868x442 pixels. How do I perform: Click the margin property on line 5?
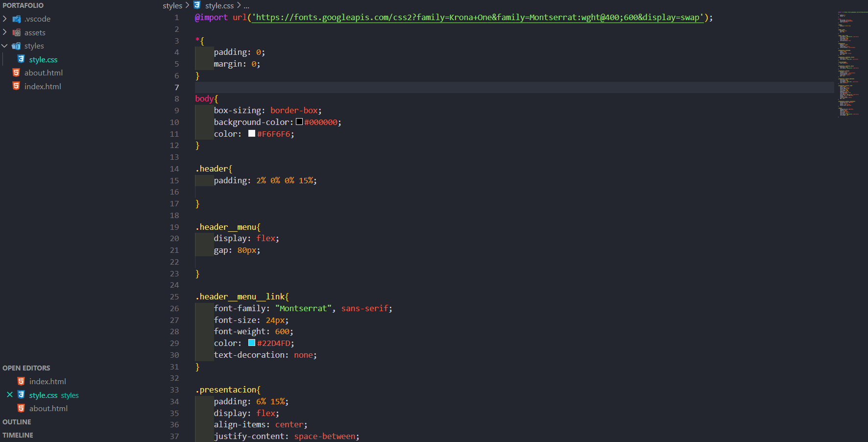coord(228,64)
